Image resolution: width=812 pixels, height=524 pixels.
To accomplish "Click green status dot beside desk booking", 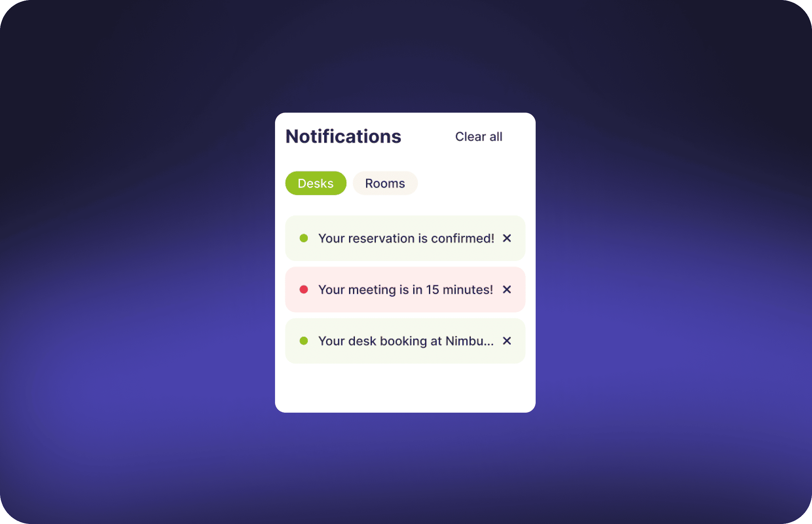I will pos(304,341).
